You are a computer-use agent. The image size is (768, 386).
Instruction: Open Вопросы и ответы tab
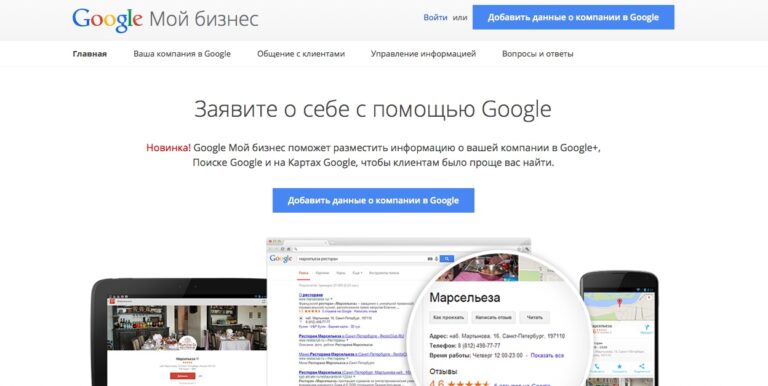click(537, 54)
